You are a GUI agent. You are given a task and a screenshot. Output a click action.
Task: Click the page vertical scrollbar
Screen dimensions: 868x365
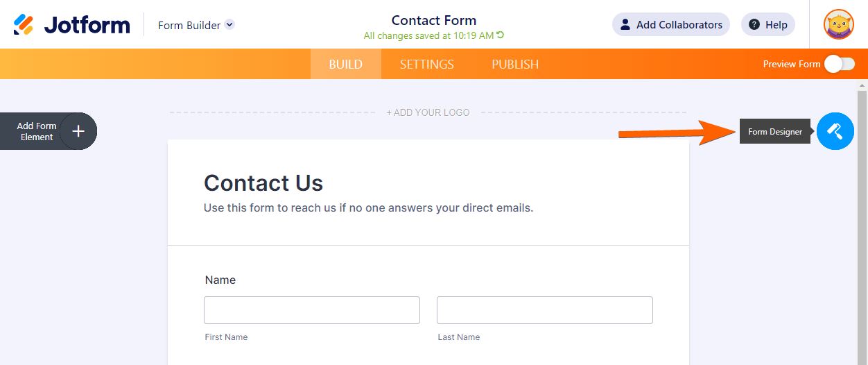862,222
